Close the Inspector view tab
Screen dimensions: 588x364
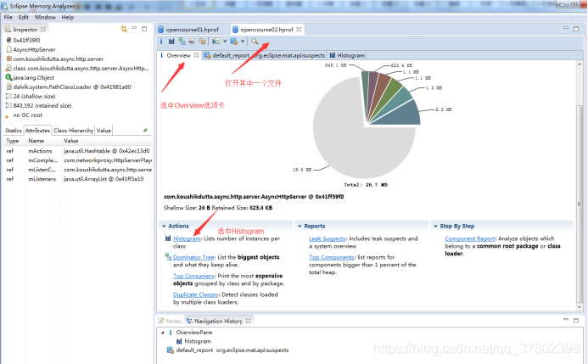tap(43, 29)
